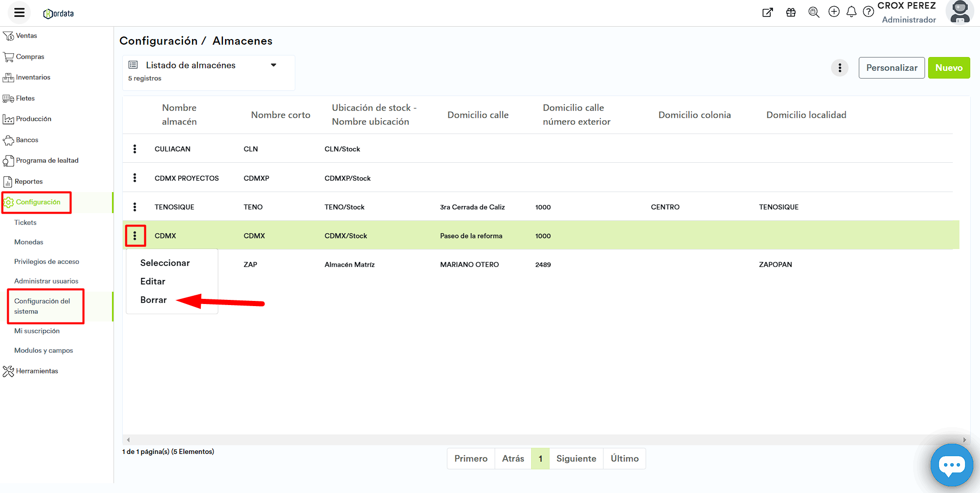Screen dimensions: 980x493
Task: Choose Editar from the context menu
Action: pyautogui.click(x=153, y=281)
